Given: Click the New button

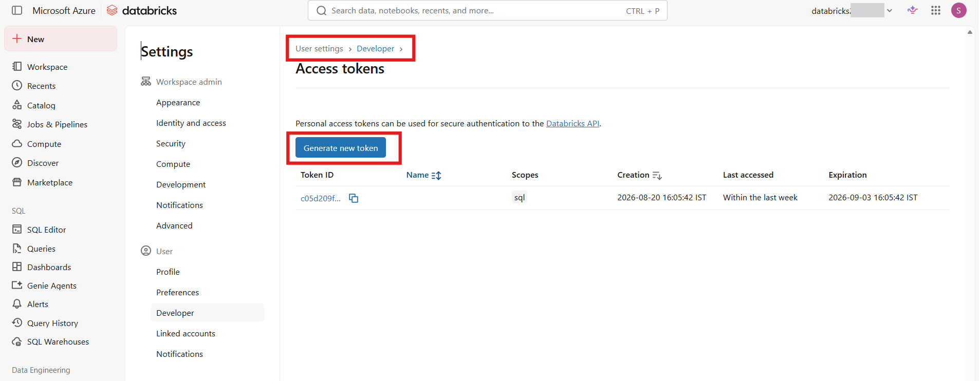Looking at the screenshot, I should tap(61, 39).
